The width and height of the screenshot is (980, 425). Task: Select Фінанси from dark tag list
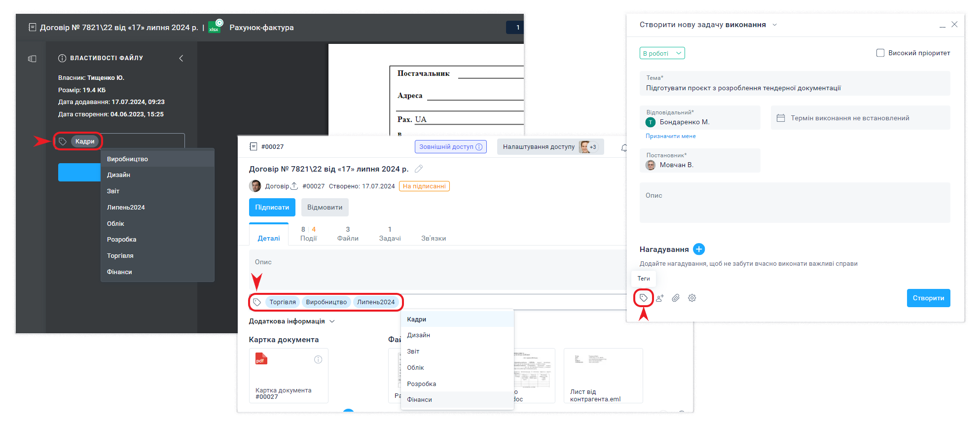[x=119, y=272]
